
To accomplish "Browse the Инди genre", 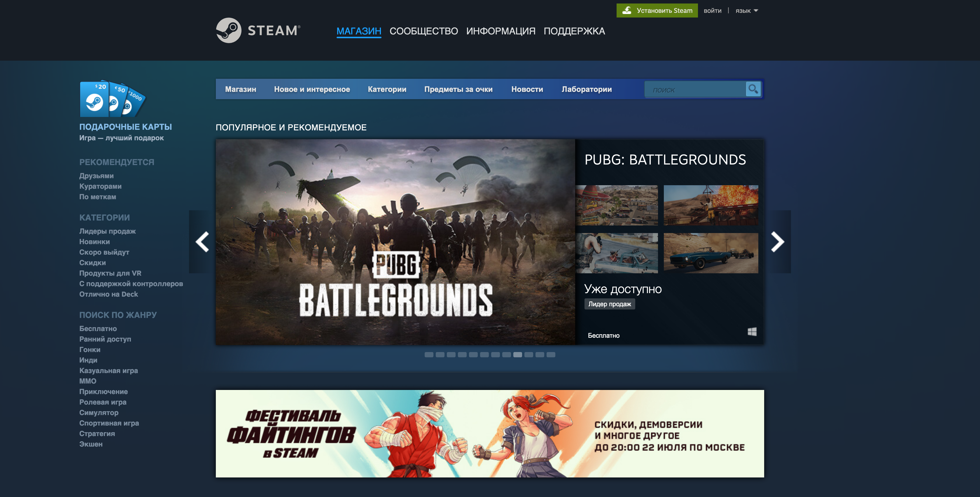I will click(88, 360).
